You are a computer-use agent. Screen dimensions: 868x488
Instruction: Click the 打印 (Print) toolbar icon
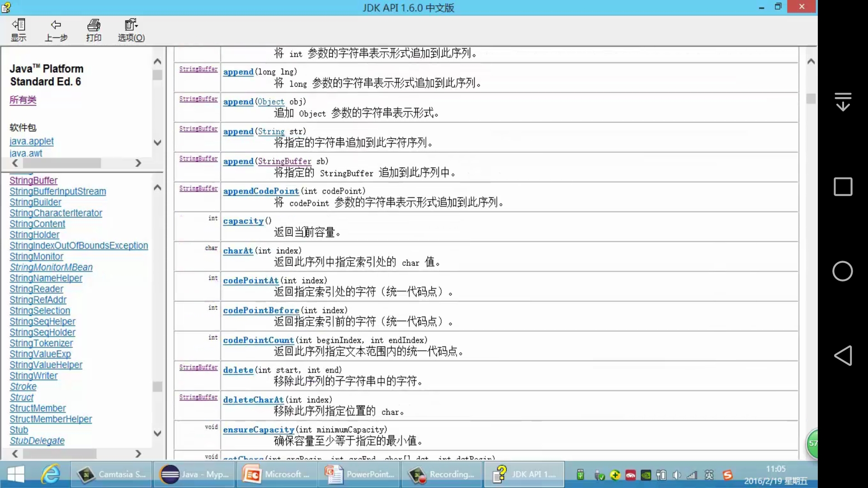pos(94,30)
